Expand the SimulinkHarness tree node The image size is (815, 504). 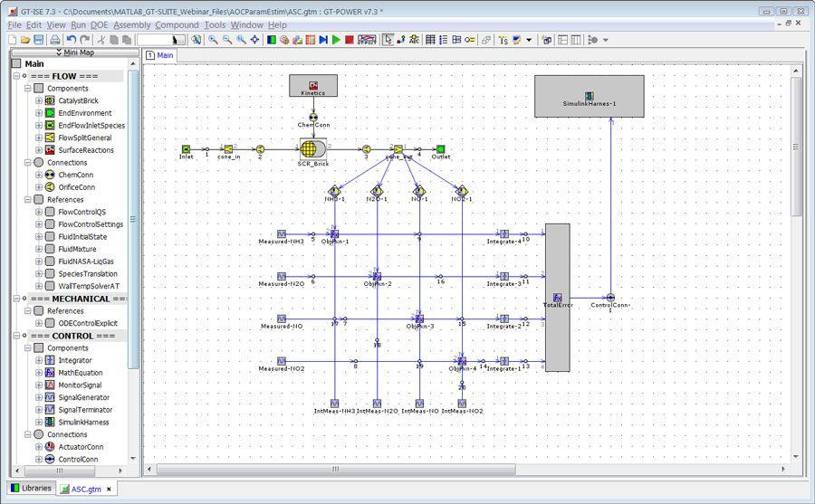(x=39, y=422)
